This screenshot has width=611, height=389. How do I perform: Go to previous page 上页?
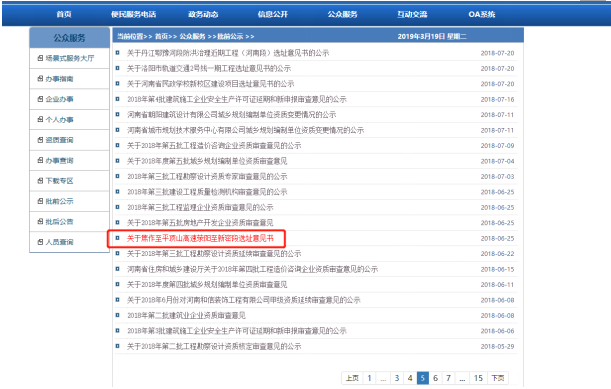point(352,378)
